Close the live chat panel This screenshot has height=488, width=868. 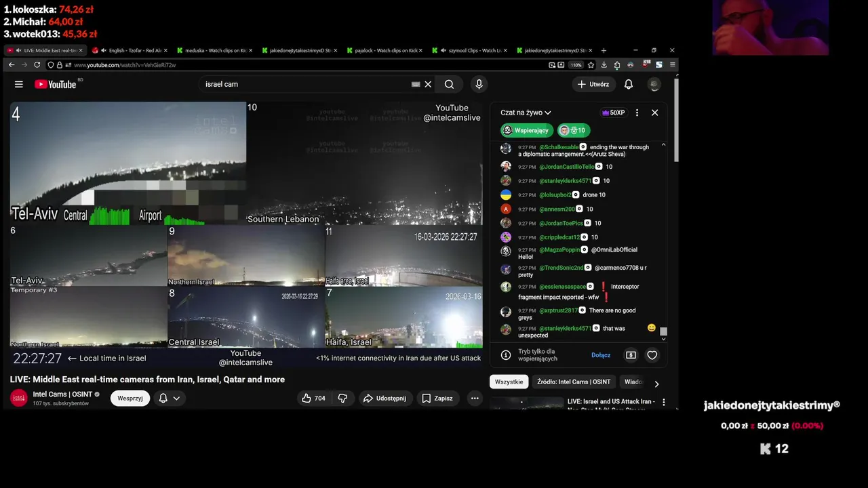[x=654, y=113]
